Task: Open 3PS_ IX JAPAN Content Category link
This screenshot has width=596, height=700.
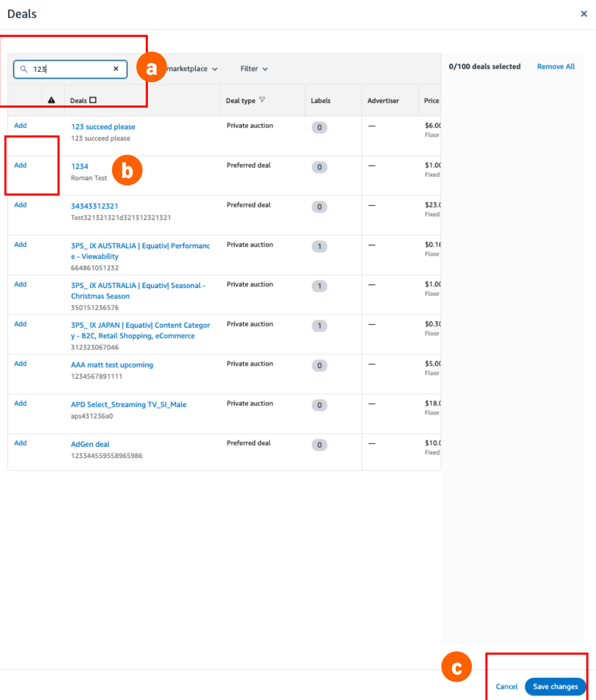Action: [x=141, y=330]
